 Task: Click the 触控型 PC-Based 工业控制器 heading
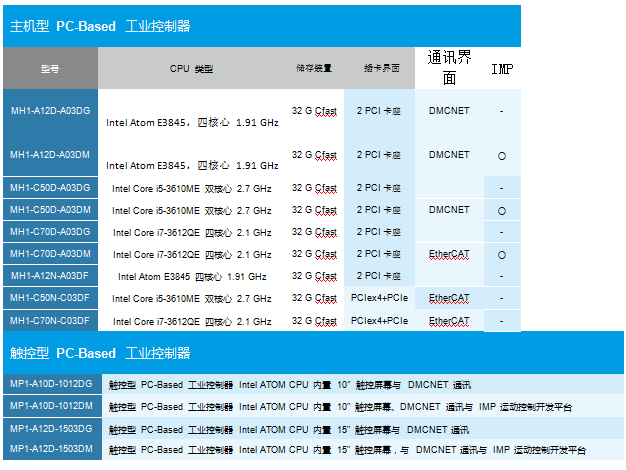click(x=100, y=353)
